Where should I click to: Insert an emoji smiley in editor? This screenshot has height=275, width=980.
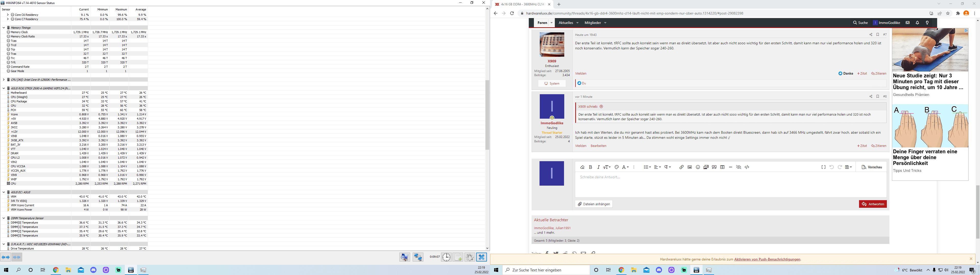698,167
